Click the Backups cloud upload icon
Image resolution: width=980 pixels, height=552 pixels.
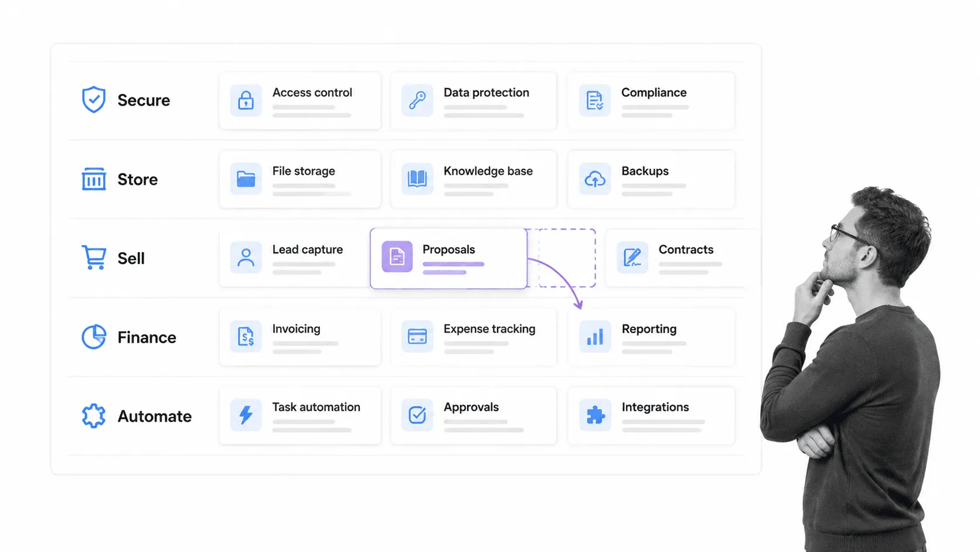595,179
